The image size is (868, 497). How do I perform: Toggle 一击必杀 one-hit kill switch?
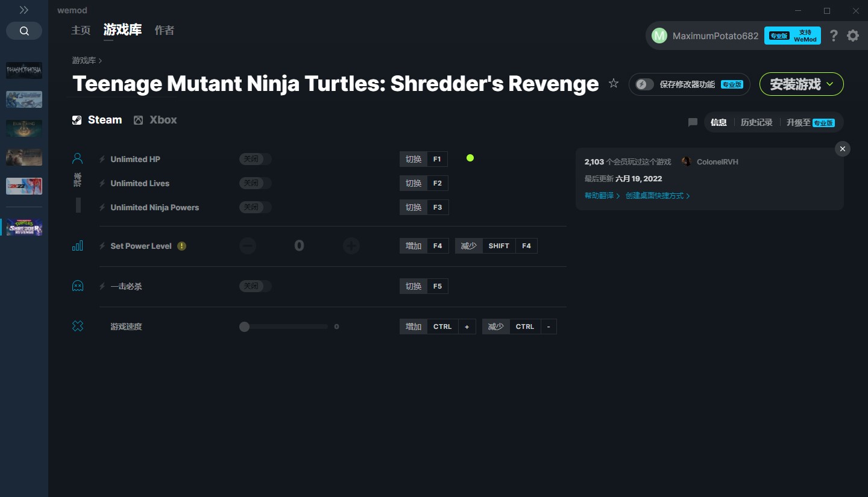point(256,286)
